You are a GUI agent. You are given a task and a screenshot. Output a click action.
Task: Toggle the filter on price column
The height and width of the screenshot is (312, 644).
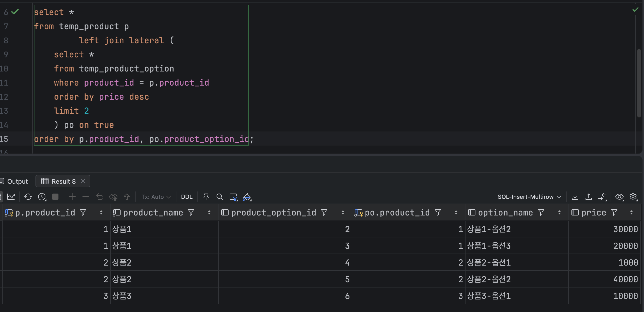(x=614, y=213)
